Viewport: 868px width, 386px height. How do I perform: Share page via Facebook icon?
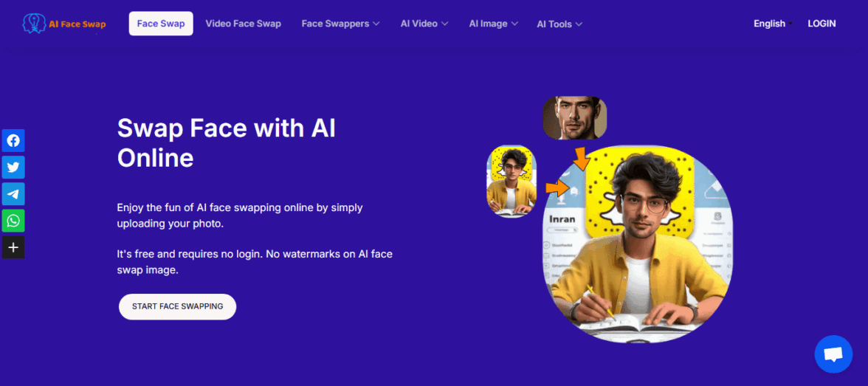pos(13,141)
